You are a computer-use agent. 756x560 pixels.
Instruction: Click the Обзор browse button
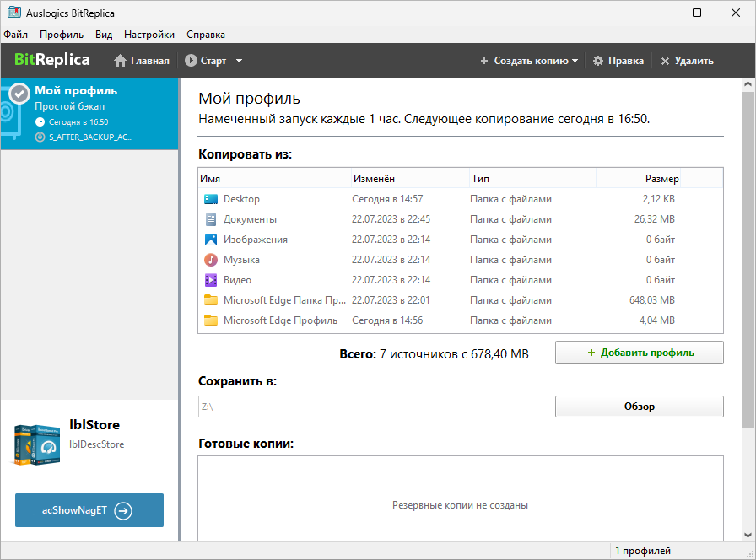[639, 407]
